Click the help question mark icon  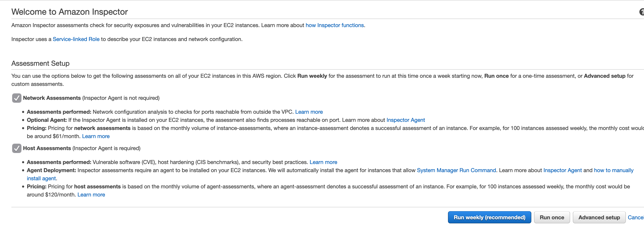tap(641, 12)
